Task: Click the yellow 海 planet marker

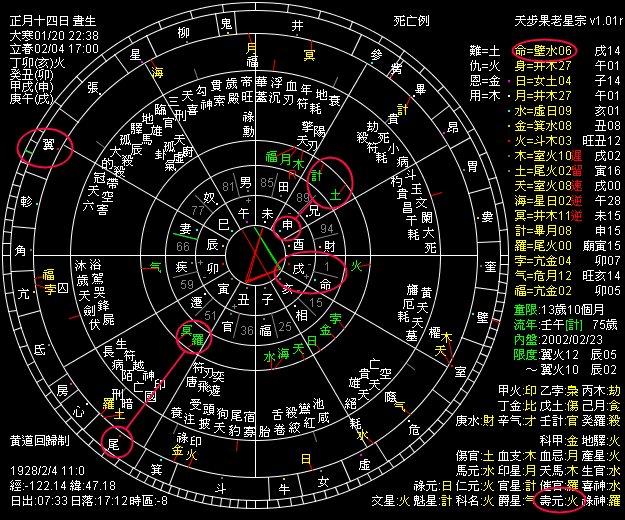Action: click(x=158, y=72)
